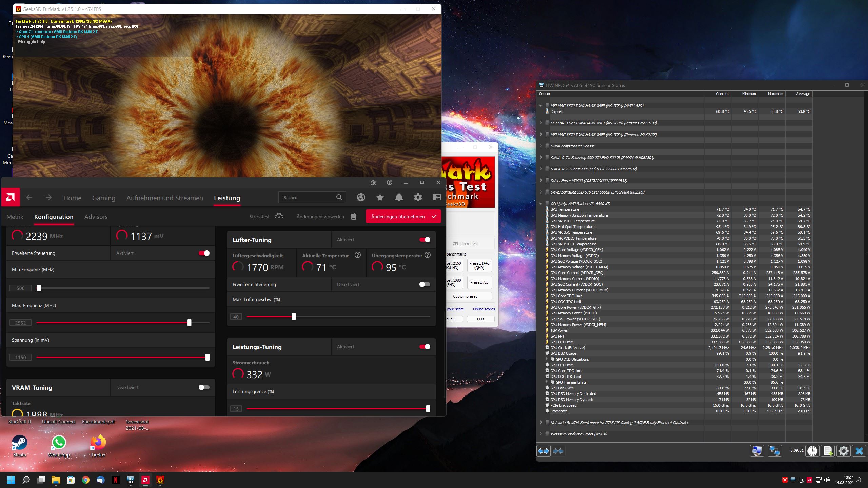Click the trash icon to discard changes
Viewport: 868px width, 488px height.
click(x=354, y=217)
